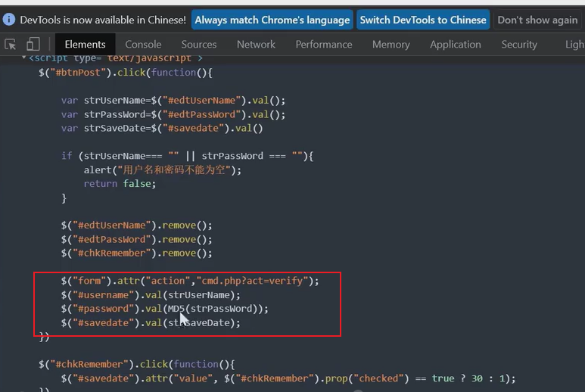Go to the Network tab
Image resolution: width=585 pixels, height=392 pixels.
click(256, 45)
